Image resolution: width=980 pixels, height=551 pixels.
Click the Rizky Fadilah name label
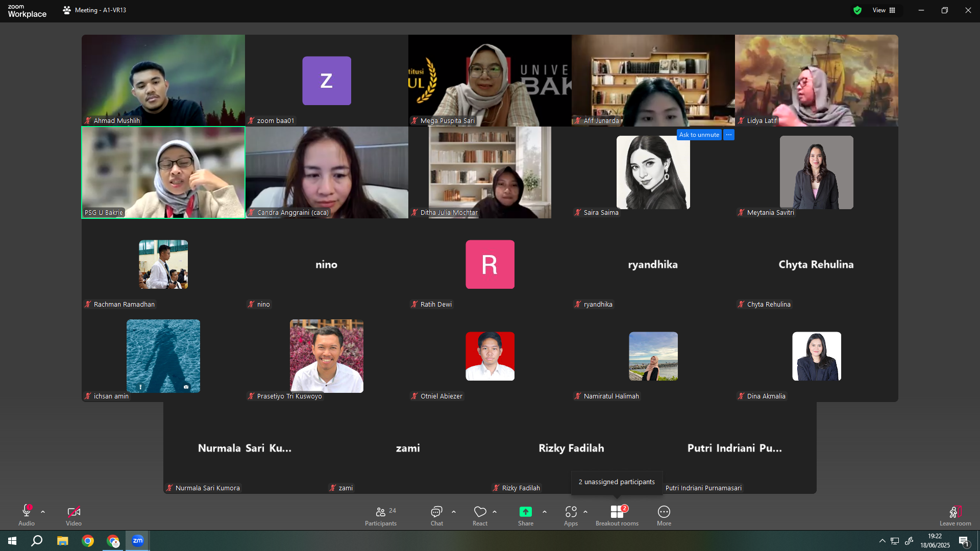coord(521,488)
